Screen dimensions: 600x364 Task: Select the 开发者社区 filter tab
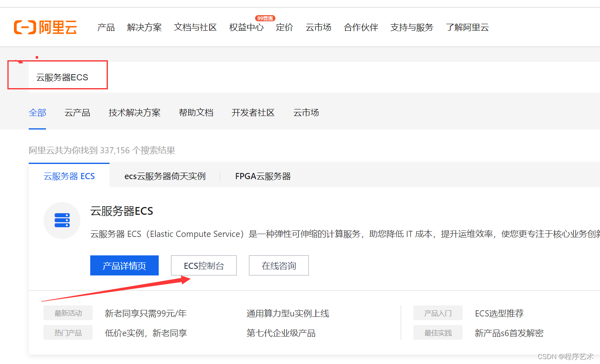point(253,113)
